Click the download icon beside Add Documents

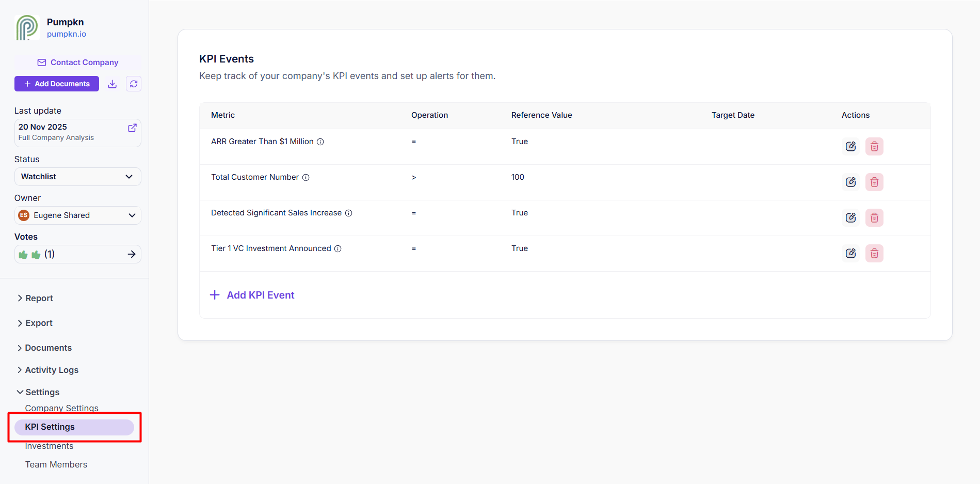tap(112, 84)
